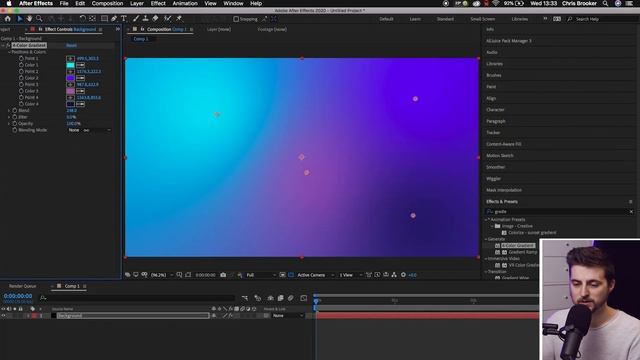This screenshot has width=640, height=360.
Task: Select Colorize - sunset gradient preset
Action: click(x=532, y=233)
